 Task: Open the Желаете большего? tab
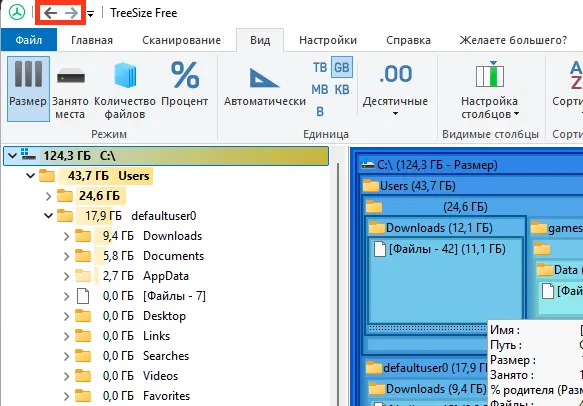click(513, 40)
